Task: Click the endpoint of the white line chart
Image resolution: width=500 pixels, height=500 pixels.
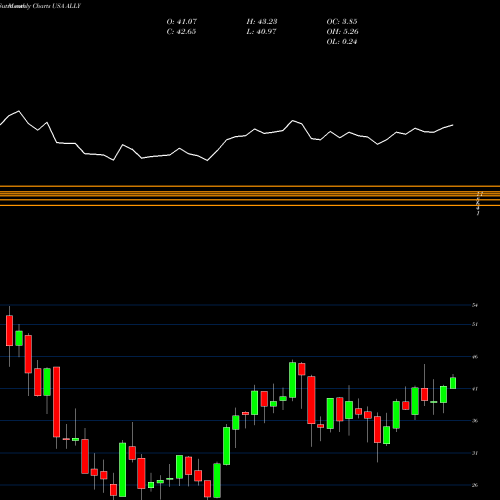Action: tap(453, 125)
